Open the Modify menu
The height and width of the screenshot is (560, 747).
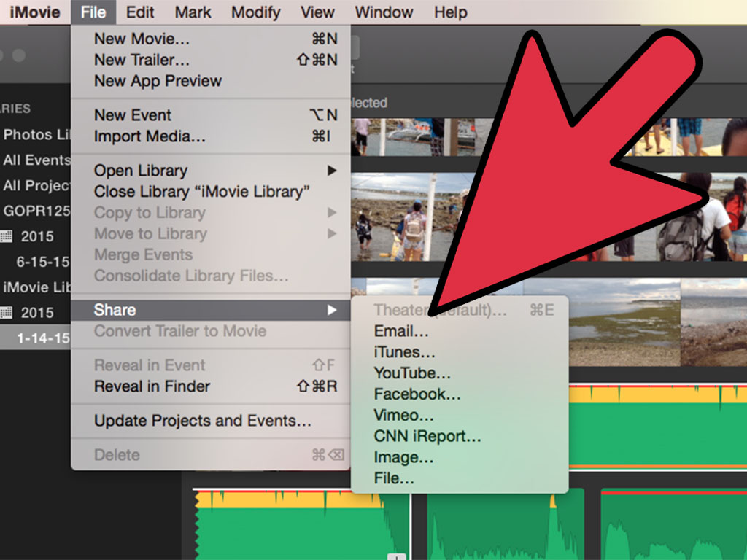(256, 12)
